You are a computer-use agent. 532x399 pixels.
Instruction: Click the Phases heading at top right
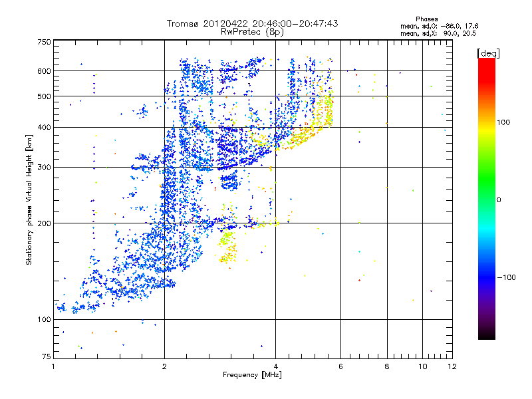pos(427,19)
